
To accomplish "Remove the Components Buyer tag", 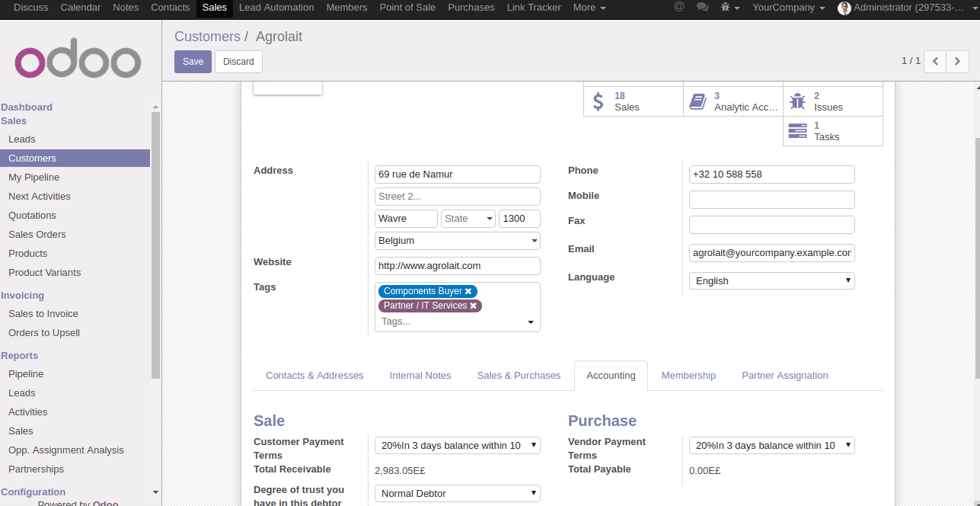I will click(x=468, y=291).
